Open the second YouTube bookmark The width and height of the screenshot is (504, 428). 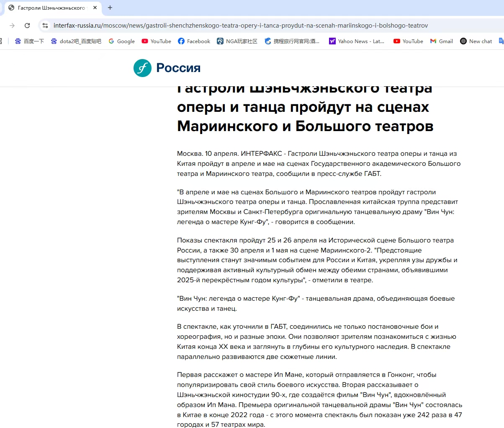(408, 41)
